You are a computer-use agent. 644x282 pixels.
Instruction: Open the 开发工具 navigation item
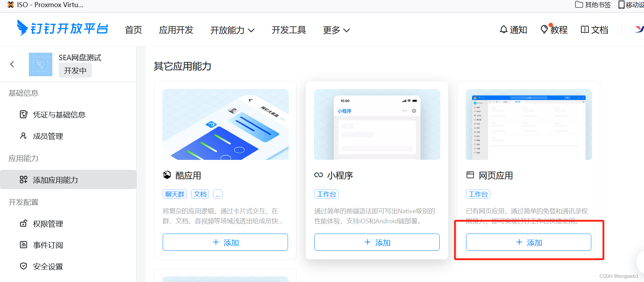point(289,30)
